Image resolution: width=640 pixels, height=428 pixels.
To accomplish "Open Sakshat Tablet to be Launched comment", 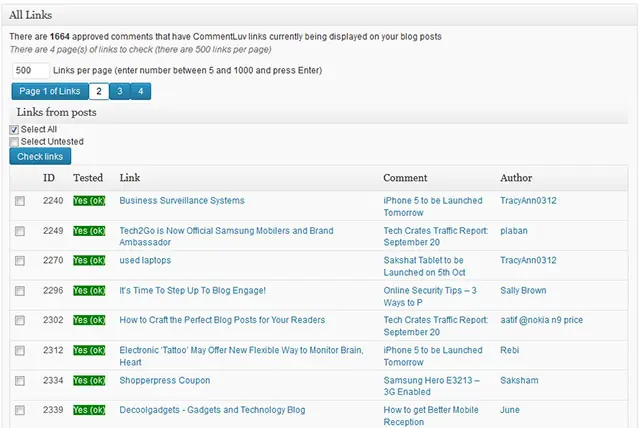I will [424, 266].
